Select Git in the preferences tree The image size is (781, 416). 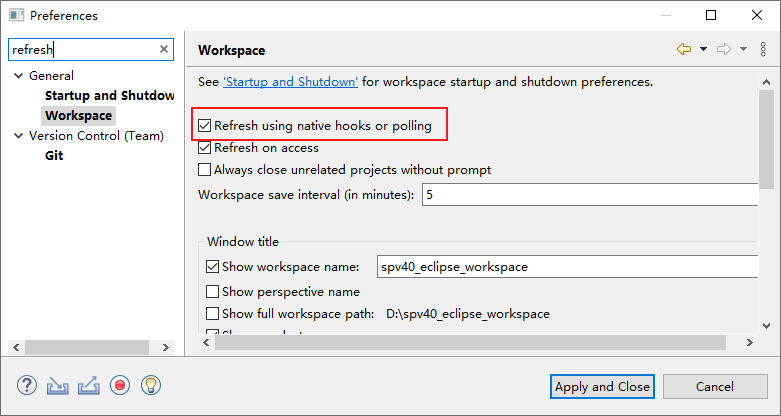(54, 156)
